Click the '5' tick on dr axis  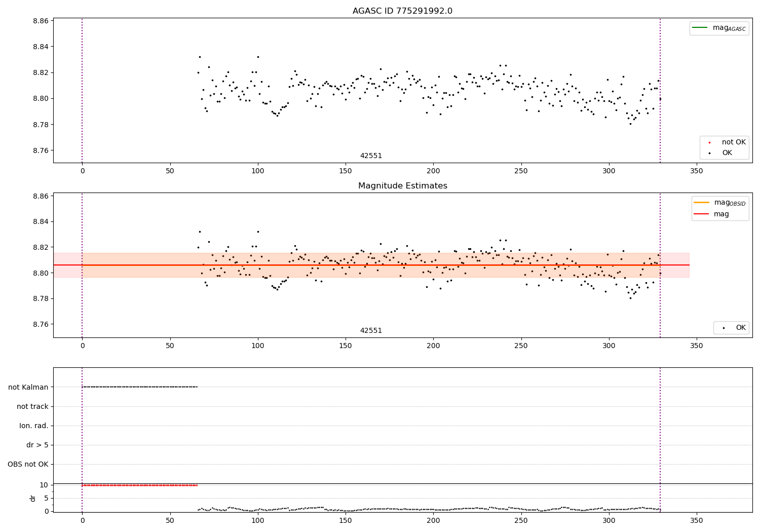(x=46, y=498)
